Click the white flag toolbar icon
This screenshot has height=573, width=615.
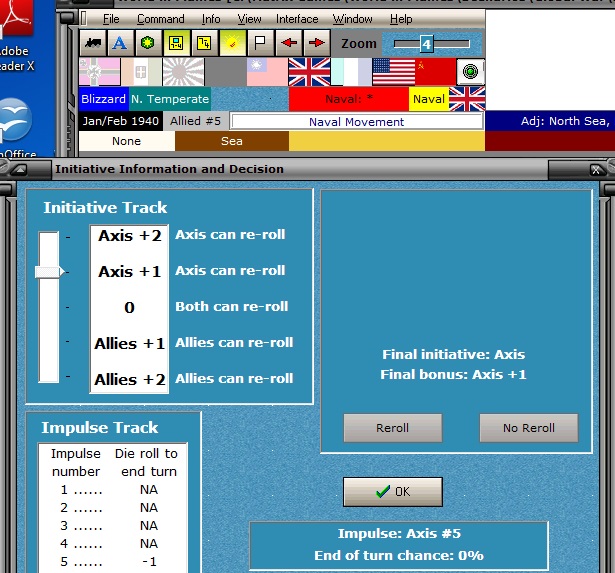pyautogui.click(x=260, y=43)
